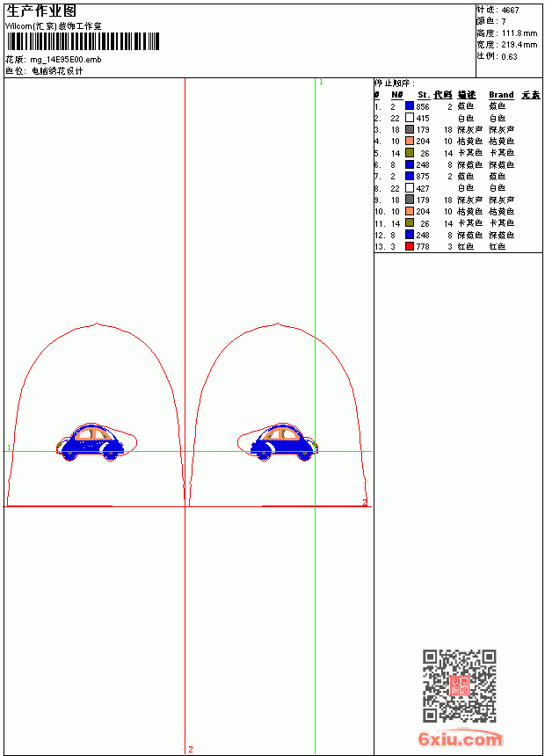Select the gray swatch in stop 3
545x756 pixels.
point(410,129)
